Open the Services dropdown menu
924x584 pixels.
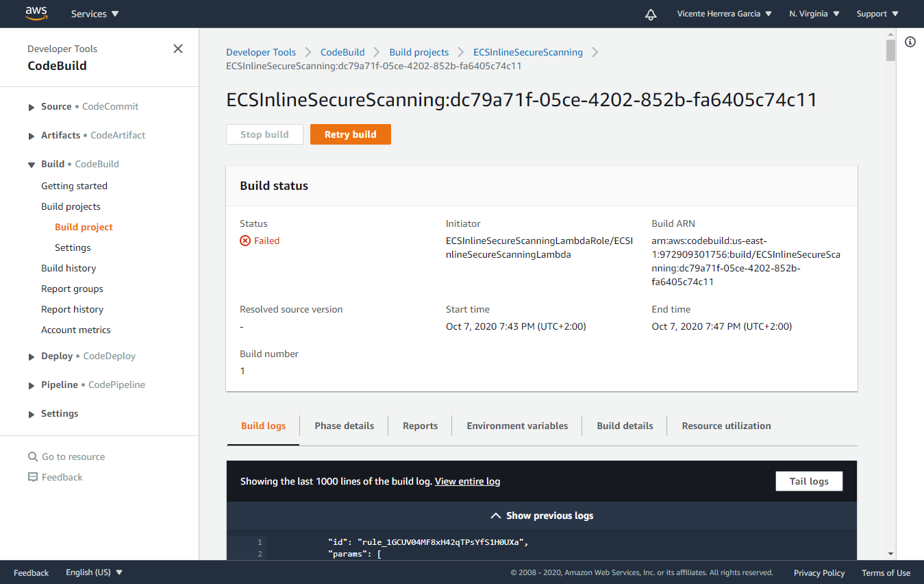pos(95,14)
